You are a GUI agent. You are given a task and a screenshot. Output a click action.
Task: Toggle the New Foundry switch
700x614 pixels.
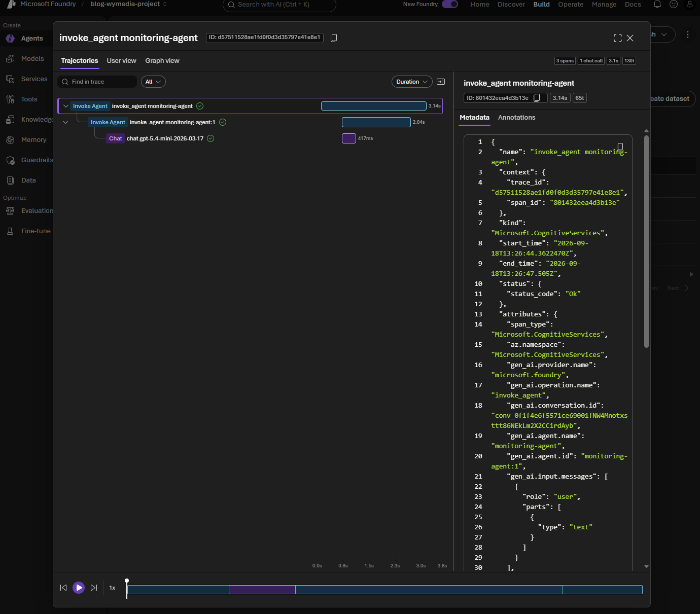(x=450, y=4)
